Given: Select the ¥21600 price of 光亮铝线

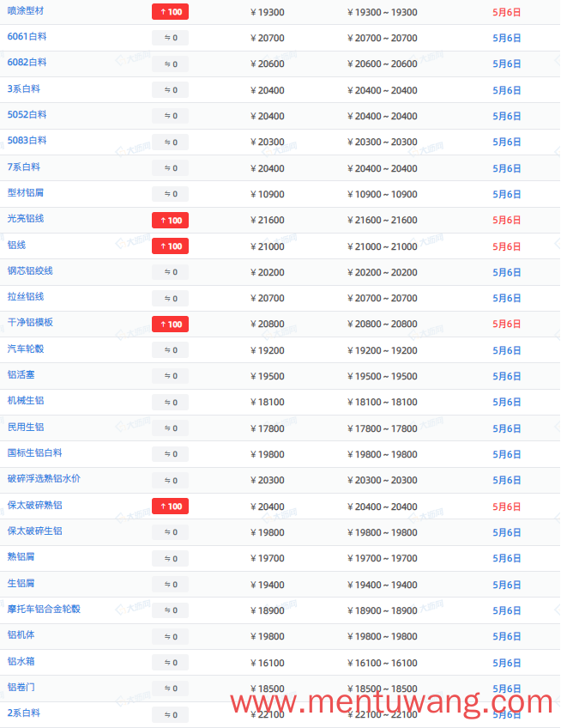Looking at the screenshot, I should click(x=268, y=220).
